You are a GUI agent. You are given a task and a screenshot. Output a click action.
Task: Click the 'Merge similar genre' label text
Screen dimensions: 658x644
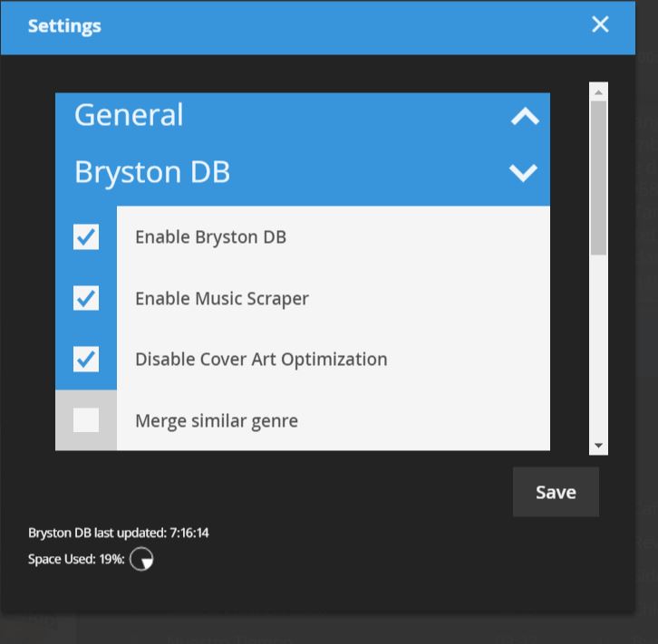tap(217, 421)
